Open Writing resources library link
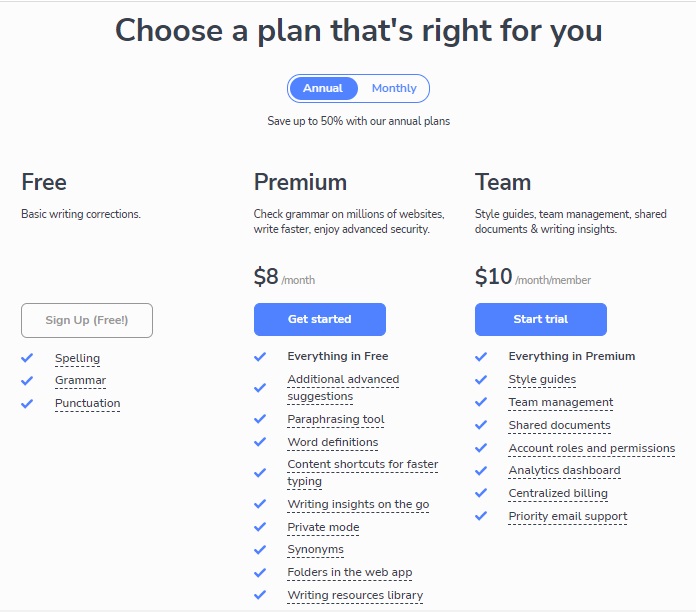The height and width of the screenshot is (612, 696). click(x=355, y=595)
